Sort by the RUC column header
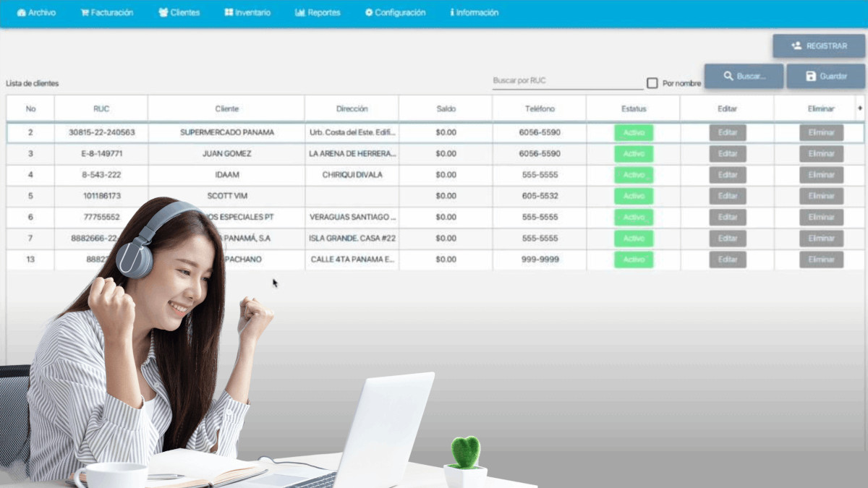The width and height of the screenshot is (868, 488). point(101,108)
